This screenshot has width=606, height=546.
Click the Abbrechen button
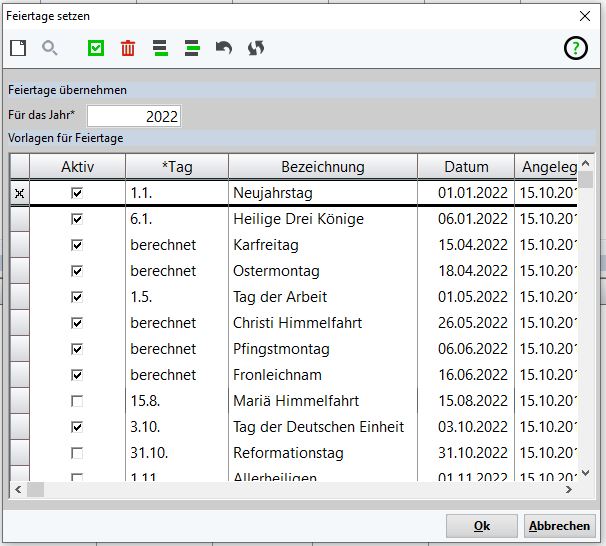[x=559, y=526]
